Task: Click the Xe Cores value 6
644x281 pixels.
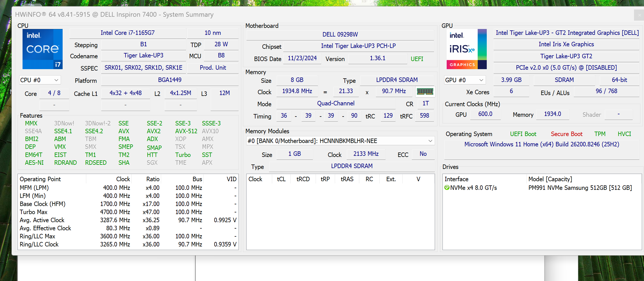Action: 511,91
